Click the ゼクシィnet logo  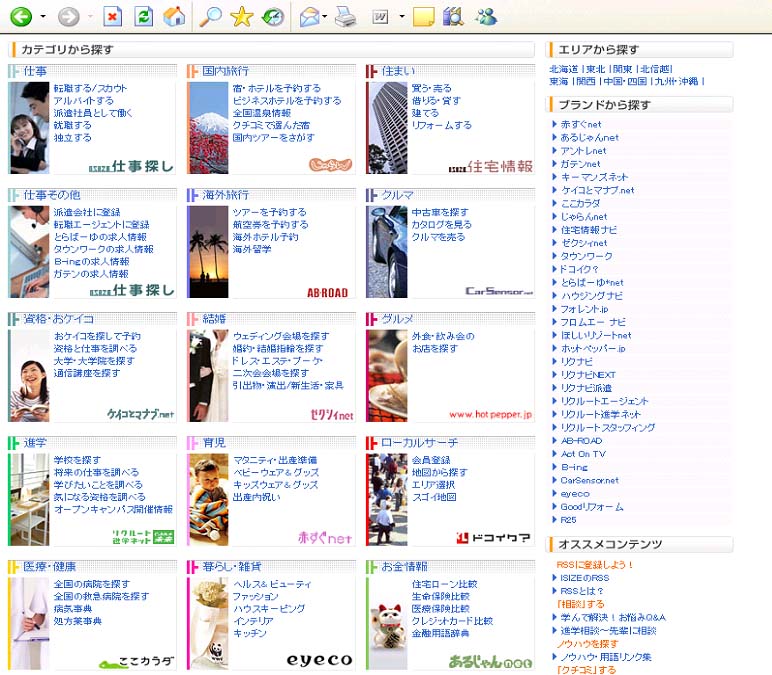point(331,415)
